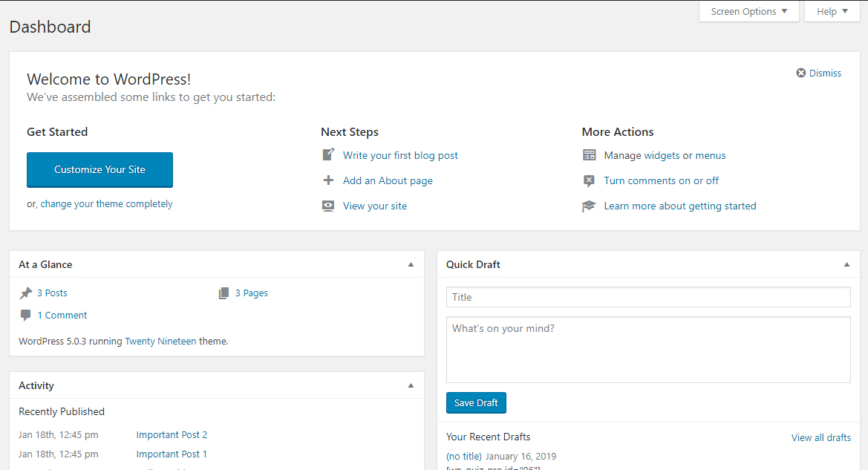868x470 pixels.
Task: Open the Twenty Nineteen theme link
Action: pyautogui.click(x=160, y=342)
